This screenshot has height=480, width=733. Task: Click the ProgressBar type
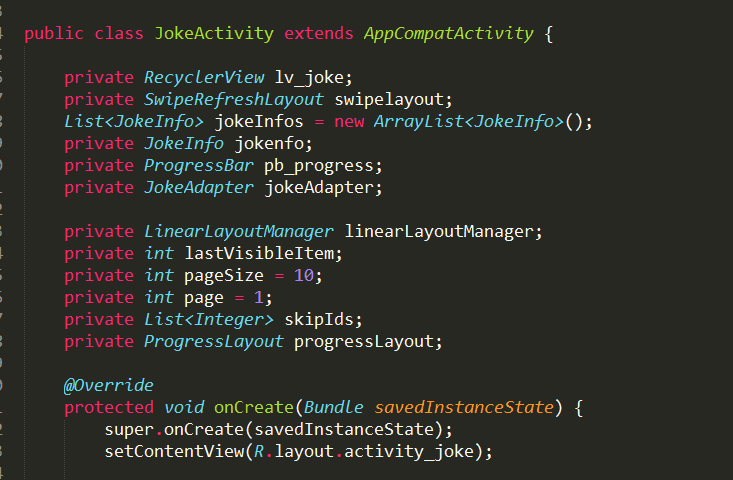coord(199,165)
